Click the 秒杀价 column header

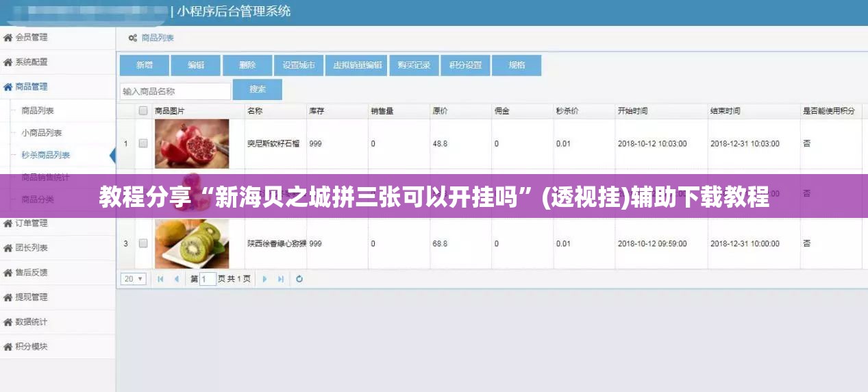pyautogui.click(x=567, y=110)
